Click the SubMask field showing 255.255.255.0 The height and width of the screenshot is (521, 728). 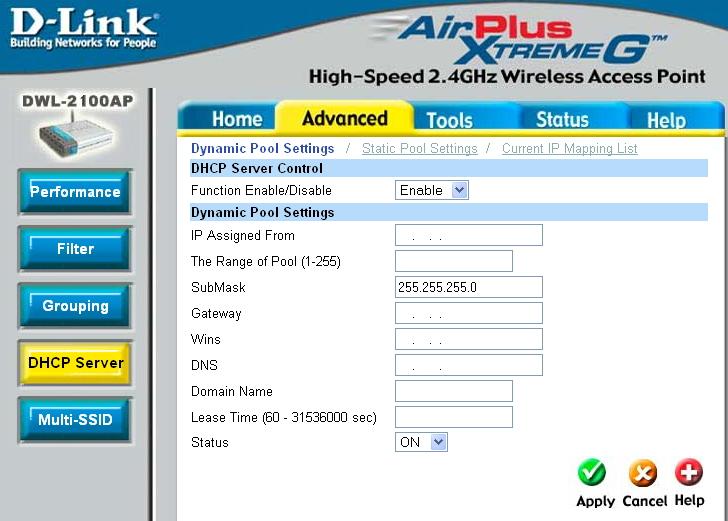pos(469,287)
